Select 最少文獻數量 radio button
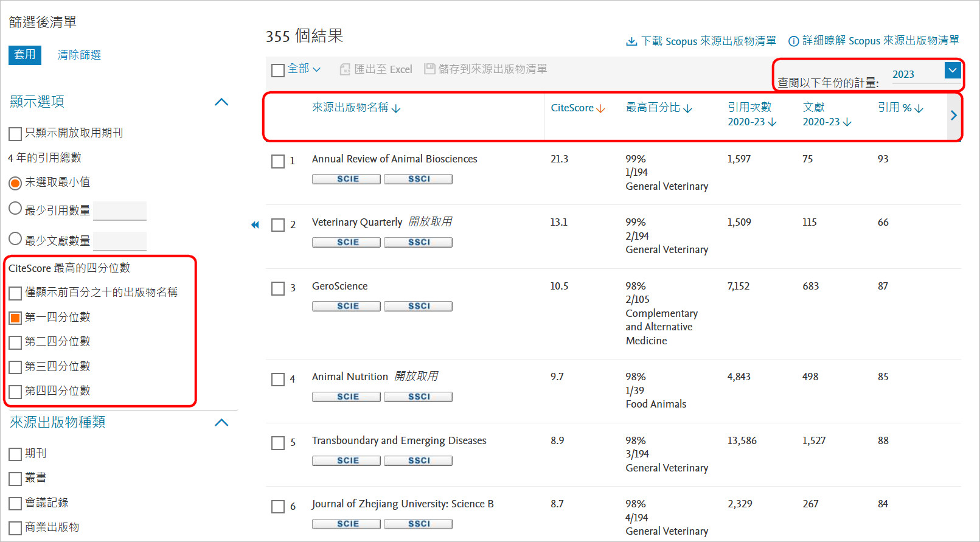 pyautogui.click(x=15, y=238)
